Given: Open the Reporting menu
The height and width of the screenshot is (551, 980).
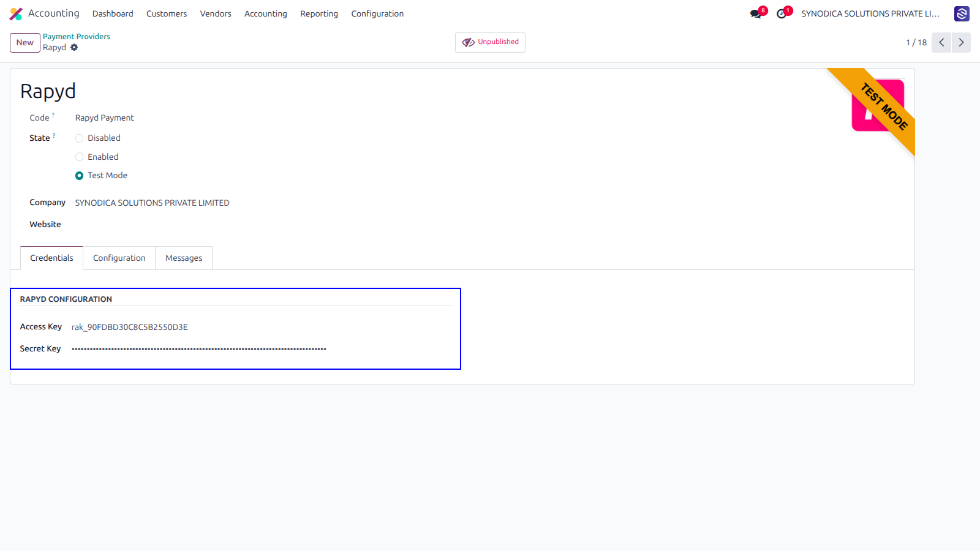Looking at the screenshot, I should pos(319,13).
